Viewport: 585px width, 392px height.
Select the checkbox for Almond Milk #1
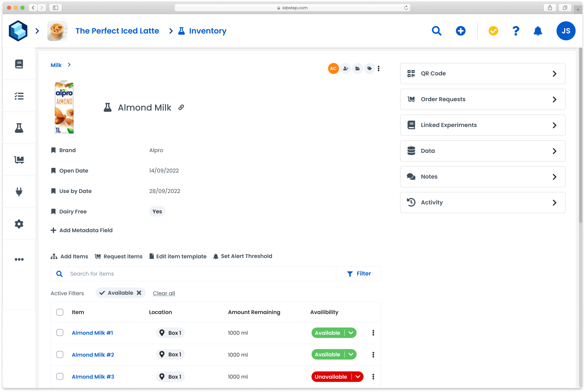pos(60,333)
